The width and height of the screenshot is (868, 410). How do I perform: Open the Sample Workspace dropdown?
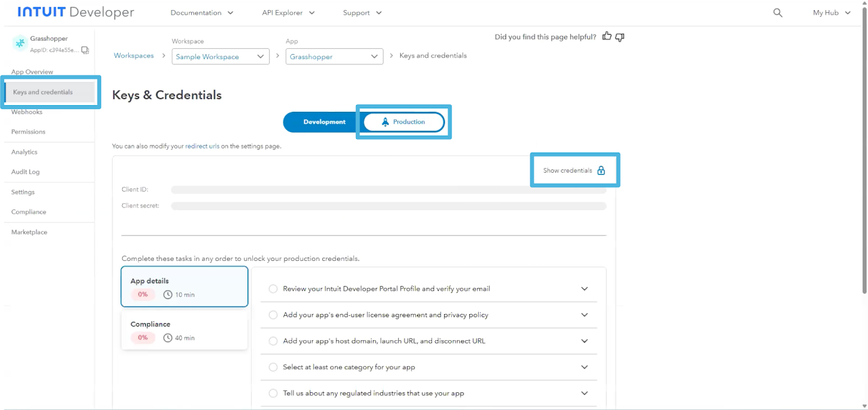click(220, 57)
